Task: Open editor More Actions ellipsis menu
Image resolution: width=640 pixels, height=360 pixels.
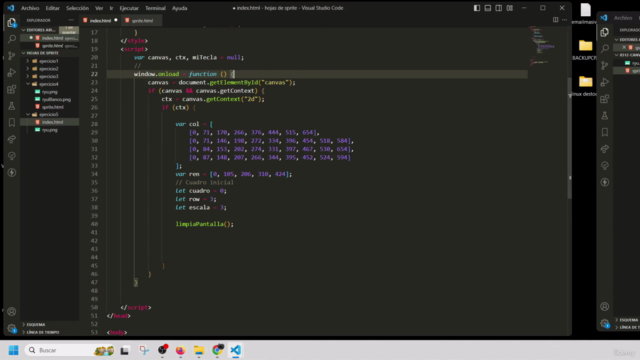Action: 564,20
